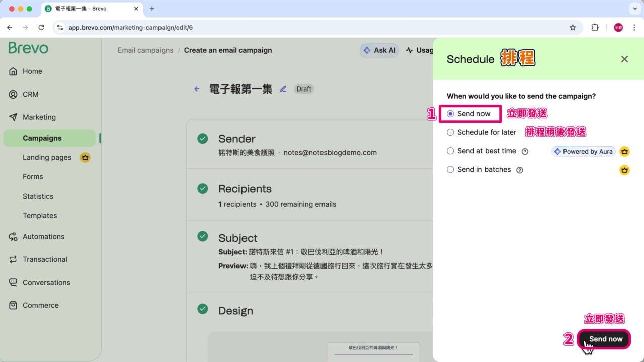This screenshot has width=644, height=362.
Task: Open Campaigns in the Marketing menu
Action: pyautogui.click(x=42, y=138)
